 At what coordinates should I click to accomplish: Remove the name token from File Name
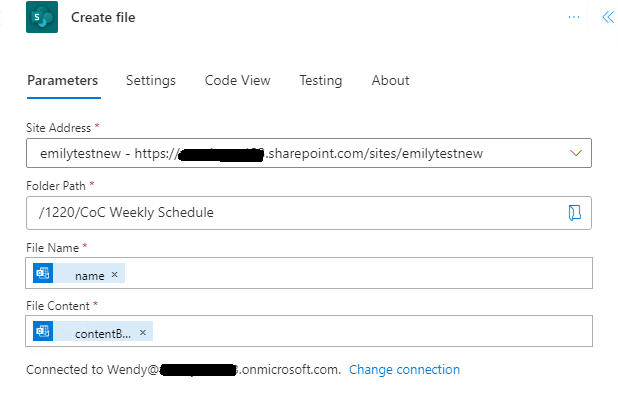click(114, 274)
